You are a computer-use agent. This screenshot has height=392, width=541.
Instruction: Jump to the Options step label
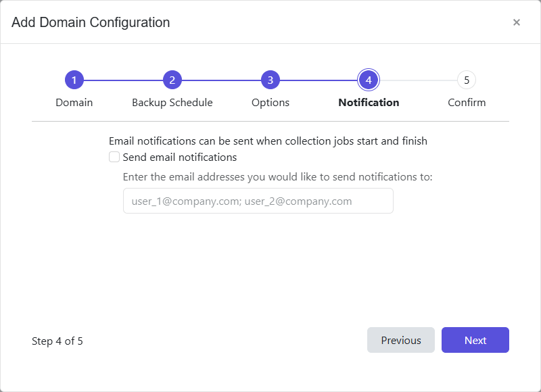[270, 102]
